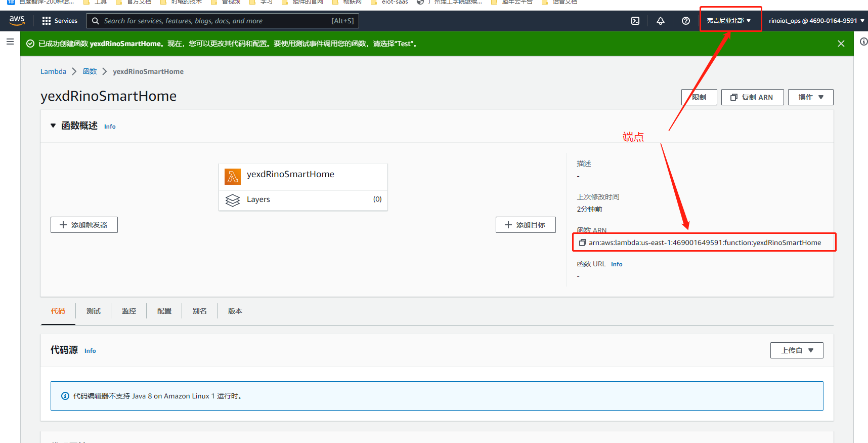Open the region selector 弗吉尼亚北部
The width and height of the screenshot is (868, 443).
click(729, 21)
